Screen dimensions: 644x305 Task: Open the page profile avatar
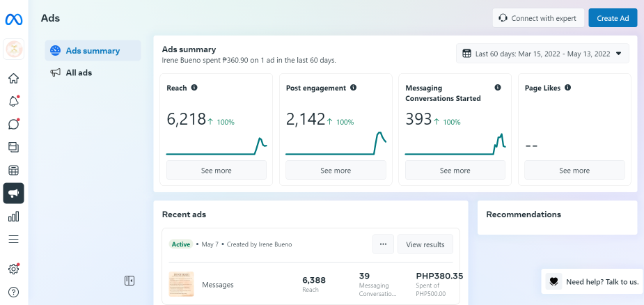(x=14, y=49)
